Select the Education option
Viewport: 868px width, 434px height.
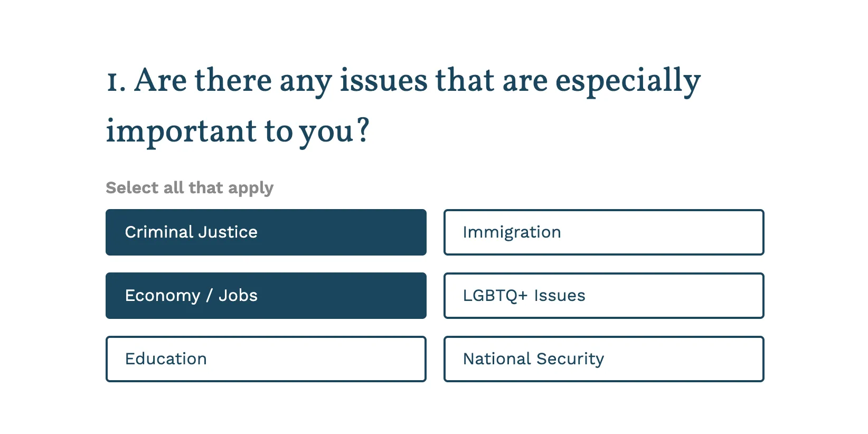click(266, 359)
